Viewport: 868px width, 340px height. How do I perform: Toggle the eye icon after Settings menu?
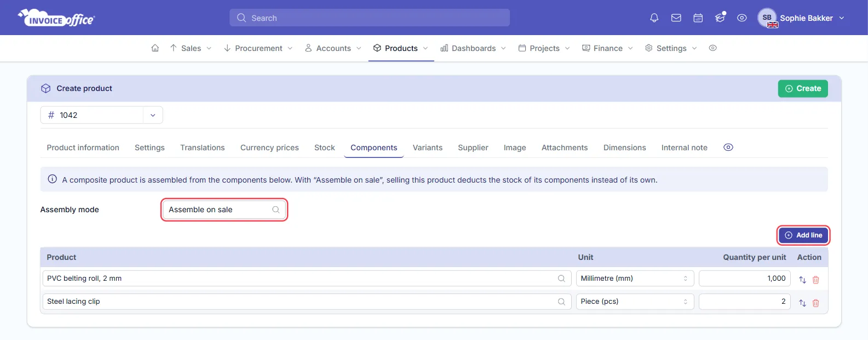(x=712, y=48)
